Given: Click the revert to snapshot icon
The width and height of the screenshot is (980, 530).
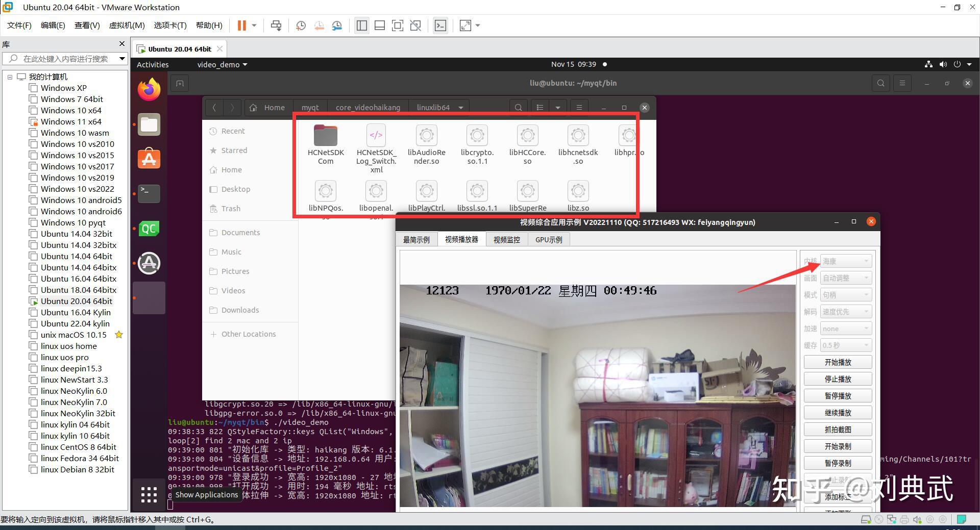Looking at the screenshot, I should (319, 26).
